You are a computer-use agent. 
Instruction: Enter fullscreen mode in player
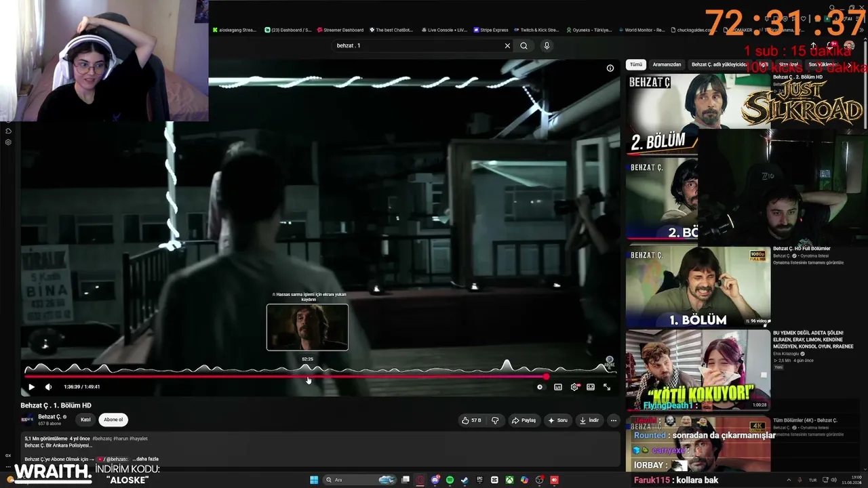[607, 387]
